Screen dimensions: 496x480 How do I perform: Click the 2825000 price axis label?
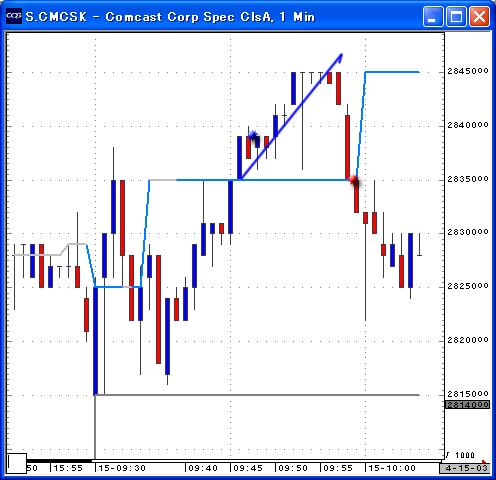click(x=468, y=286)
